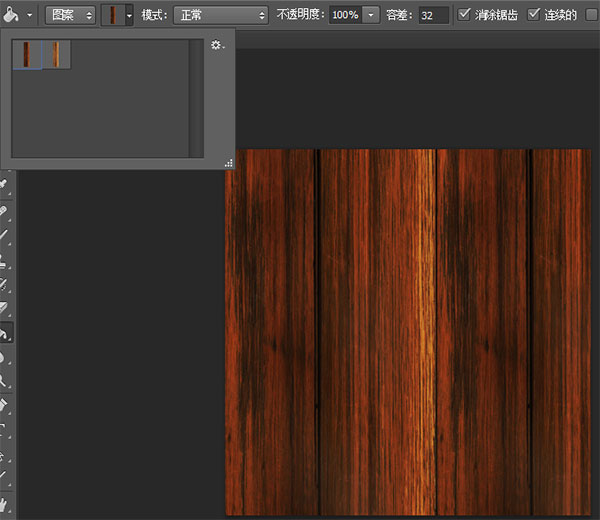Select the Blur tool
The width and height of the screenshot is (600, 520).
click(4, 357)
